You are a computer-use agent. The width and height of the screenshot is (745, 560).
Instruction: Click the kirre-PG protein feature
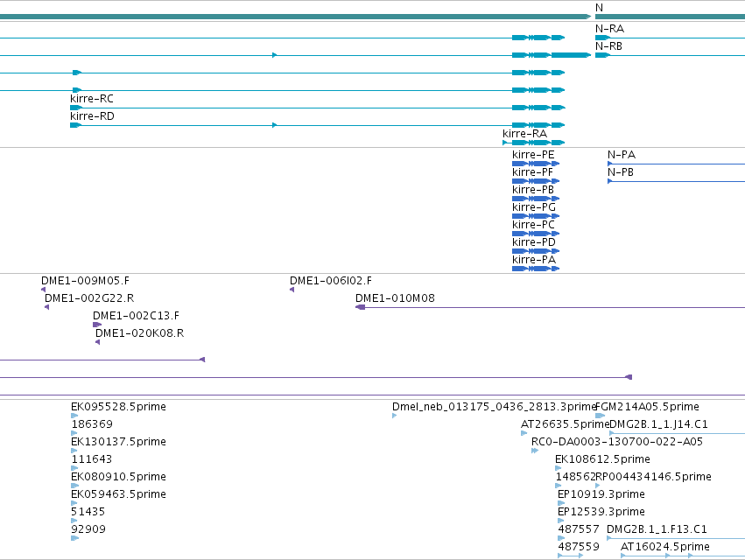coord(536,216)
